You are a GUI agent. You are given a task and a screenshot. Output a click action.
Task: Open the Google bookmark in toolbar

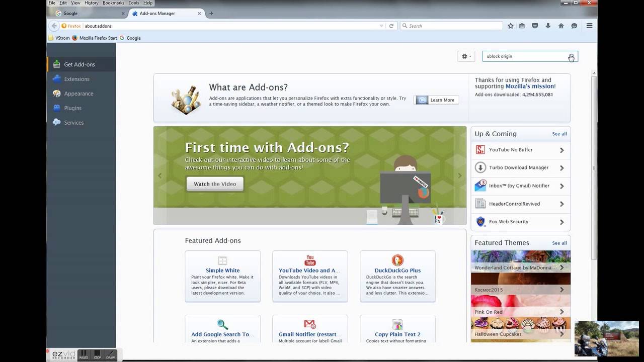(x=130, y=38)
